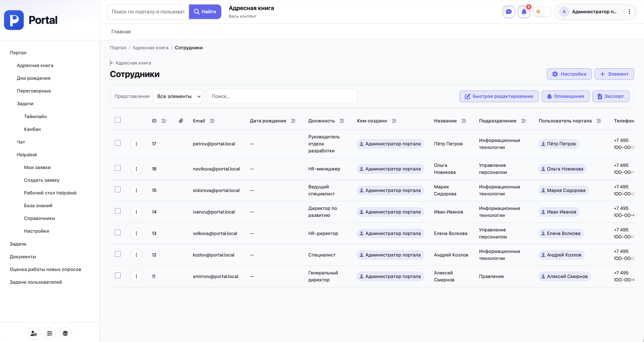Image resolution: width=644 pixels, height=342 pixels.
Task: Open the Кем создано column menu icon
Action: [x=394, y=121]
